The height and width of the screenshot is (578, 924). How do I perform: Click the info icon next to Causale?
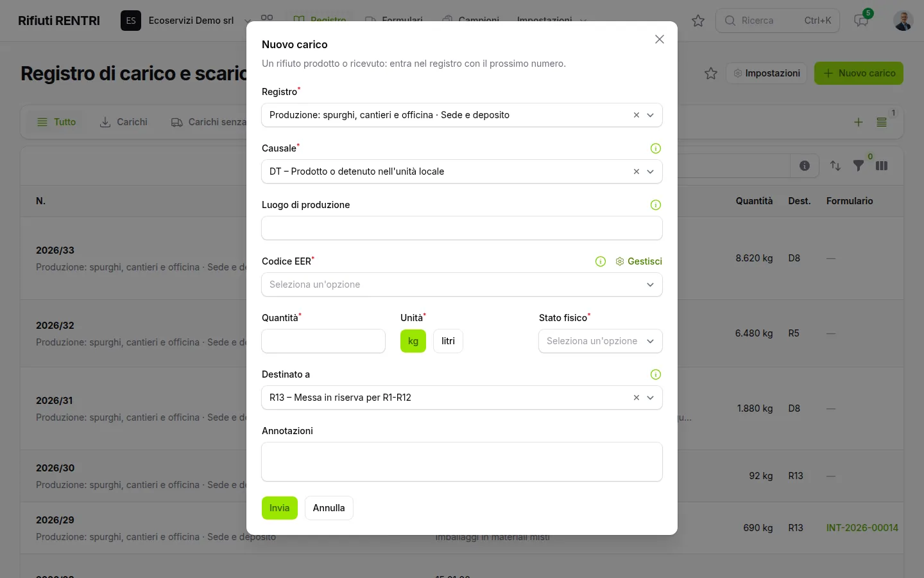pyautogui.click(x=656, y=148)
